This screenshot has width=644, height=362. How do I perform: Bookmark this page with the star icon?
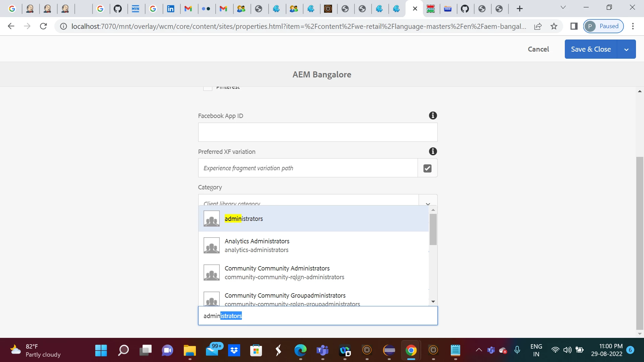[554, 26]
